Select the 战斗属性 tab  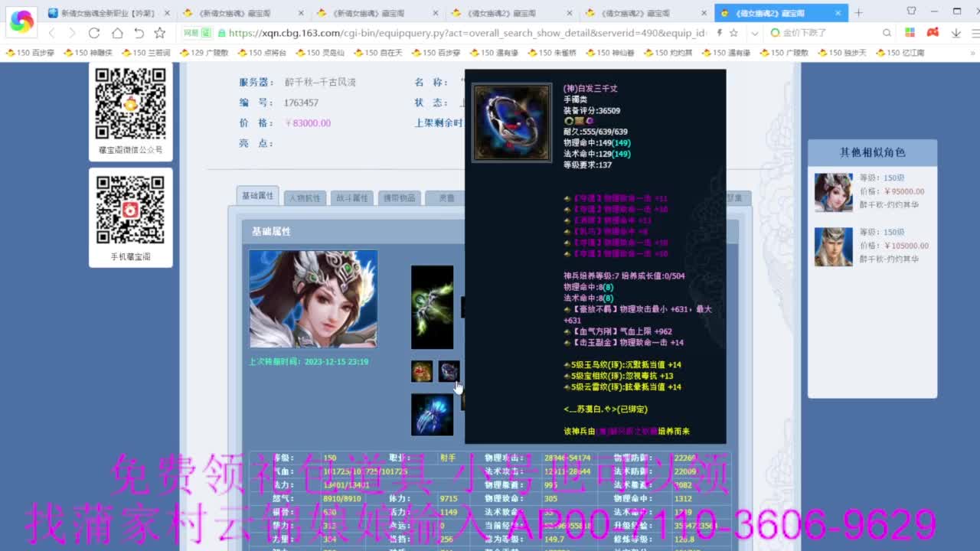click(351, 197)
